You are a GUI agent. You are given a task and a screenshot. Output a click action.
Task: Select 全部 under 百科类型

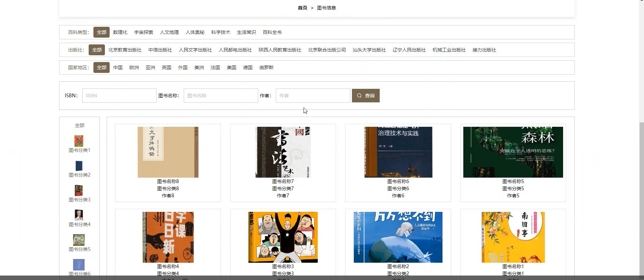(102, 32)
